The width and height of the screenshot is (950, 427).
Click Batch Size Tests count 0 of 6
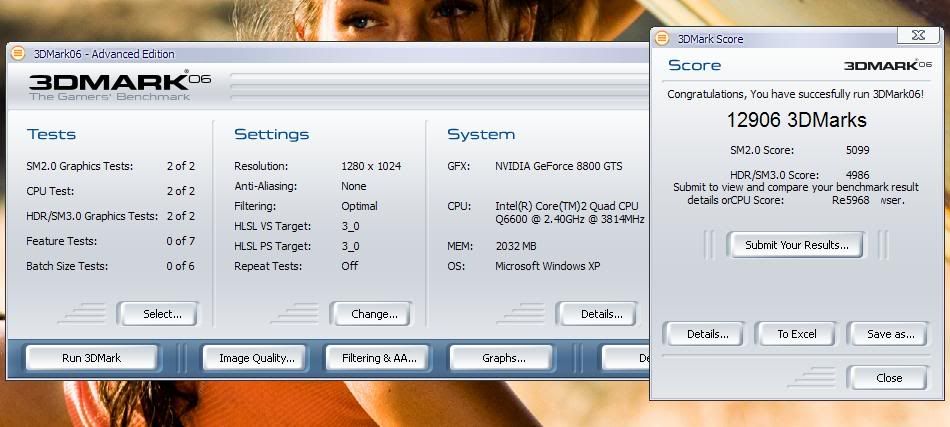pos(181,266)
